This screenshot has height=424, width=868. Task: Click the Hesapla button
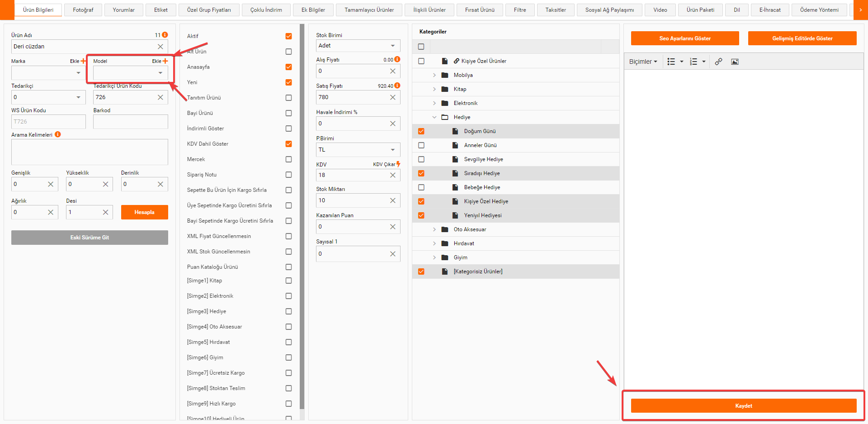point(145,212)
